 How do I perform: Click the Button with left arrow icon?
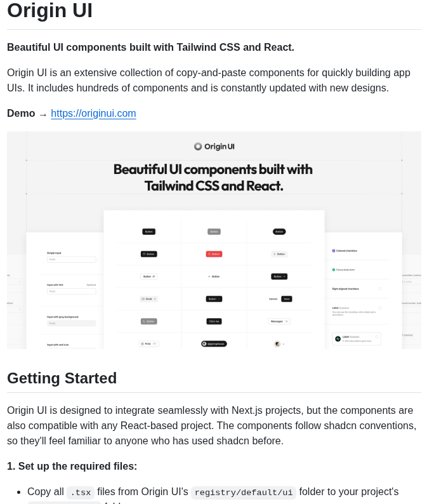[x=214, y=276]
